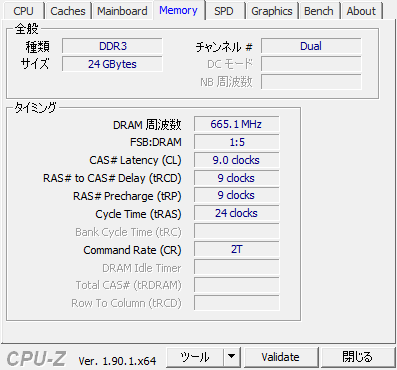397x370 pixels.
Task: Click the FSB:DRAM 1:5 ratio field
Action: (236, 142)
